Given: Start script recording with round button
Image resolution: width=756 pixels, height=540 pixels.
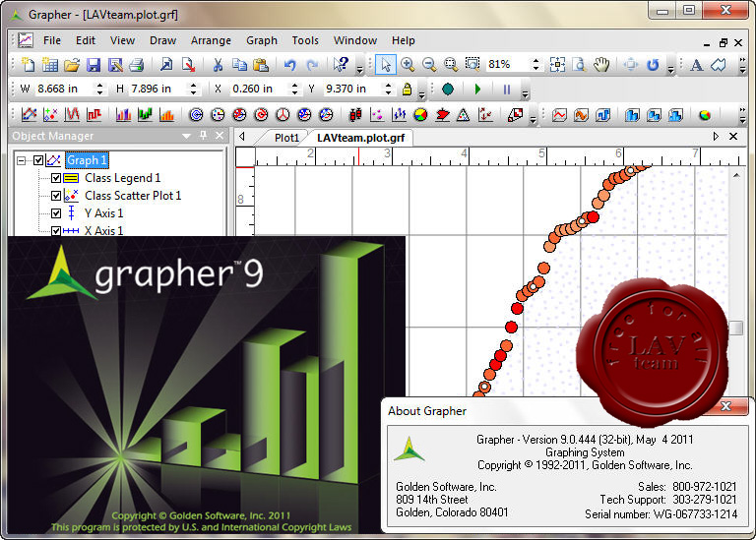Looking at the screenshot, I should pyautogui.click(x=448, y=90).
